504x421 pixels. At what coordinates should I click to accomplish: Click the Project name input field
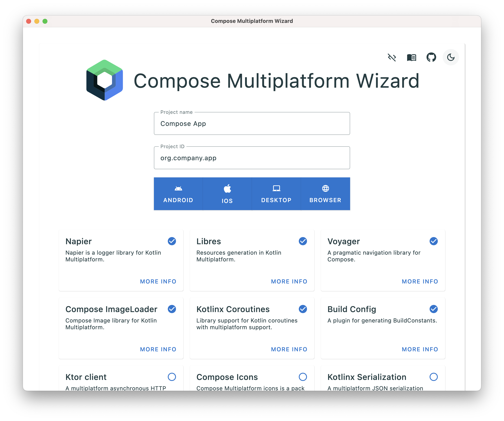[252, 124]
